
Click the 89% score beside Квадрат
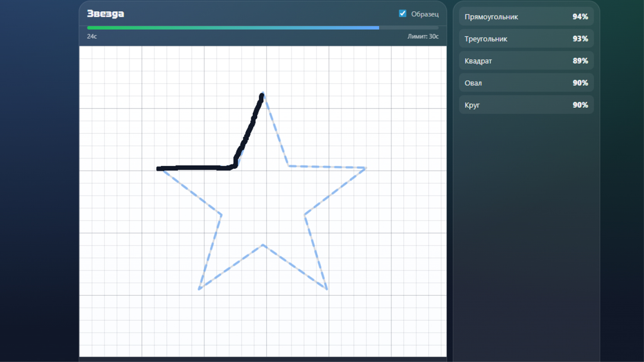pyautogui.click(x=581, y=61)
